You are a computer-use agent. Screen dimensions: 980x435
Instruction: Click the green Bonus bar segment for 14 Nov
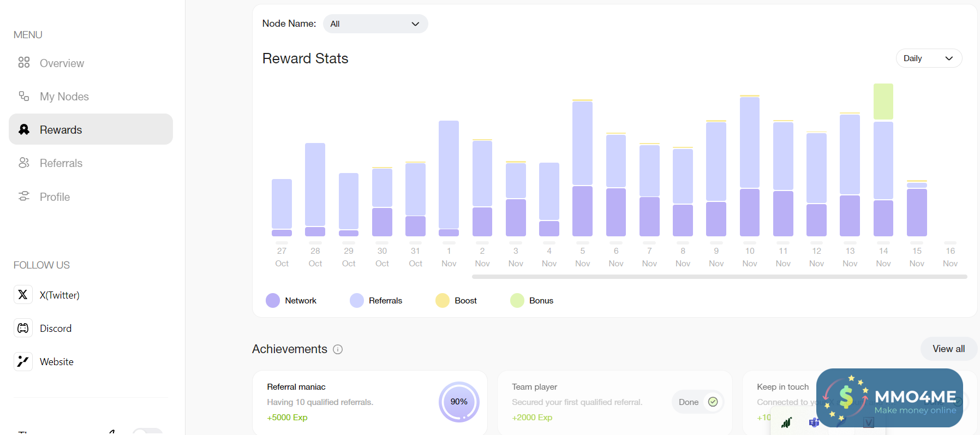click(883, 102)
